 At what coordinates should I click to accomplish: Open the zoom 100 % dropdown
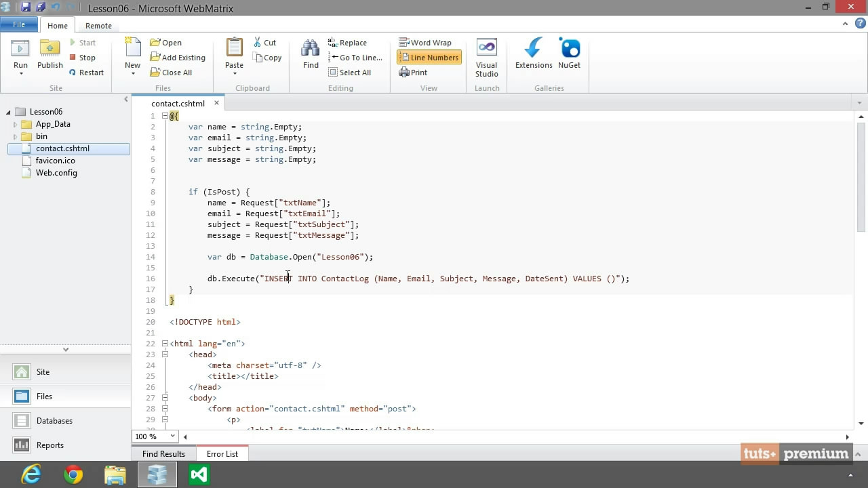(173, 436)
